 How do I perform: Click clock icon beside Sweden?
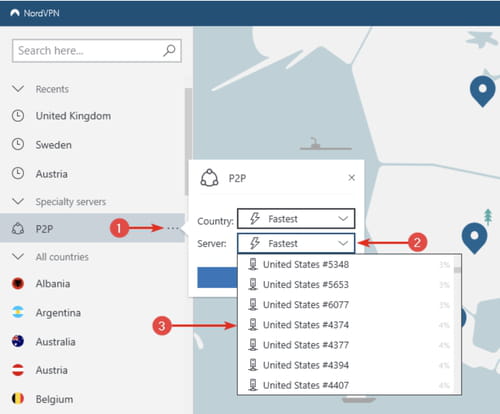[18, 145]
